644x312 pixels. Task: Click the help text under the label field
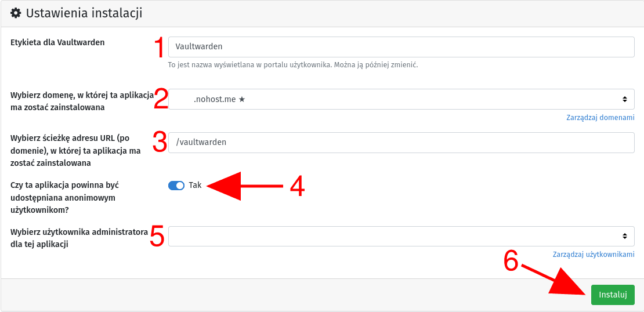point(292,65)
